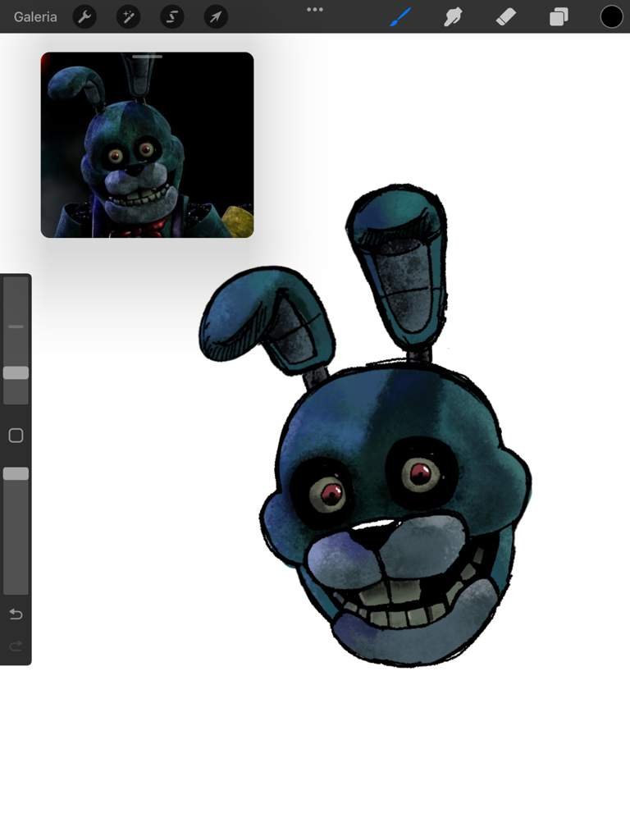Adjust the brush opacity slider handle
The width and height of the screenshot is (630, 840).
[x=16, y=473]
